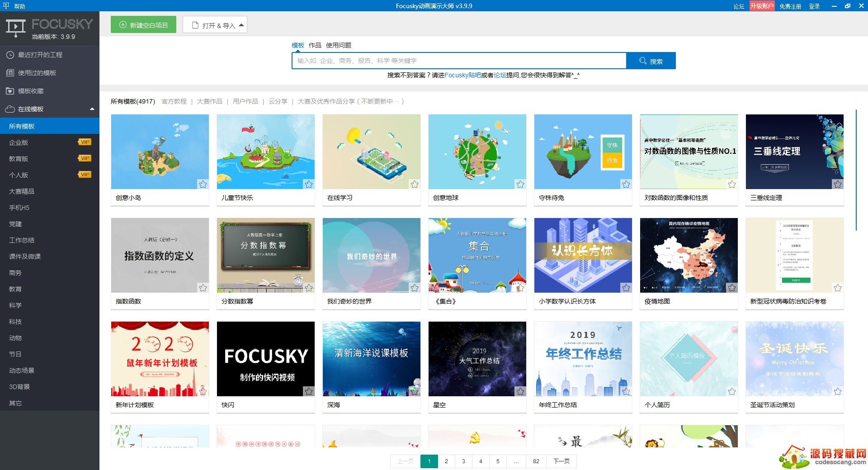Go to page 82 of templates
The width and height of the screenshot is (868, 470).
(x=536, y=461)
